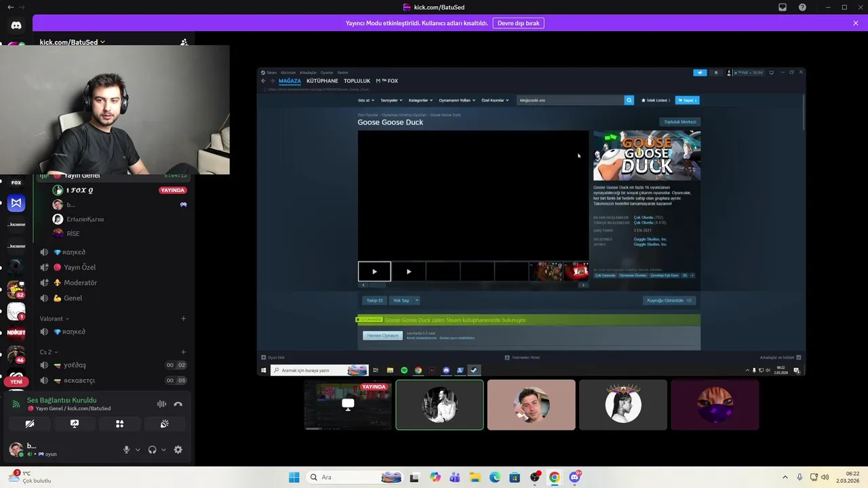This screenshot has height=488, width=868.
Task: Open the TOPLULUK tab in Steam
Action: [357, 81]
